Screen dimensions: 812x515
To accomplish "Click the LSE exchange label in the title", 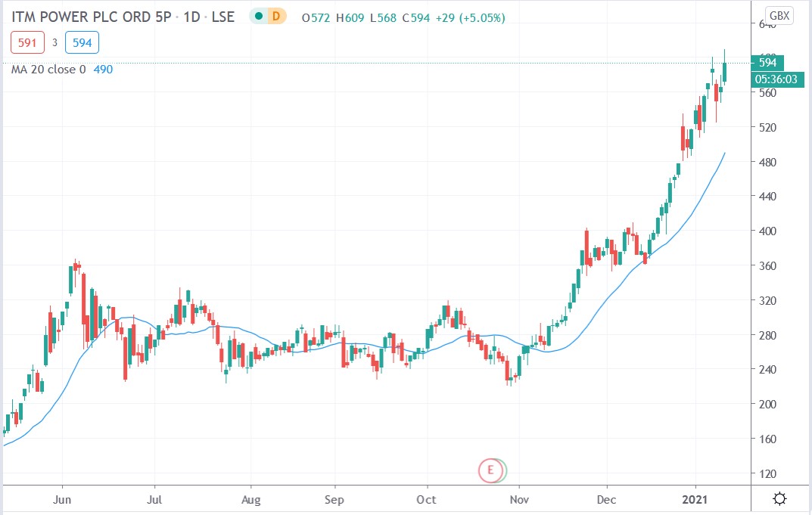I will pyautogui.click(x=224, y=15).
